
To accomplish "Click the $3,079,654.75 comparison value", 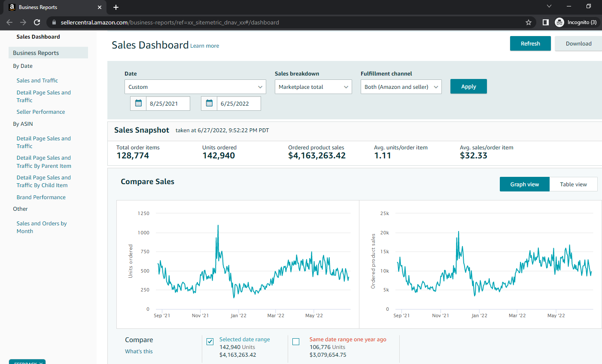I will click(x=328, y=355).
